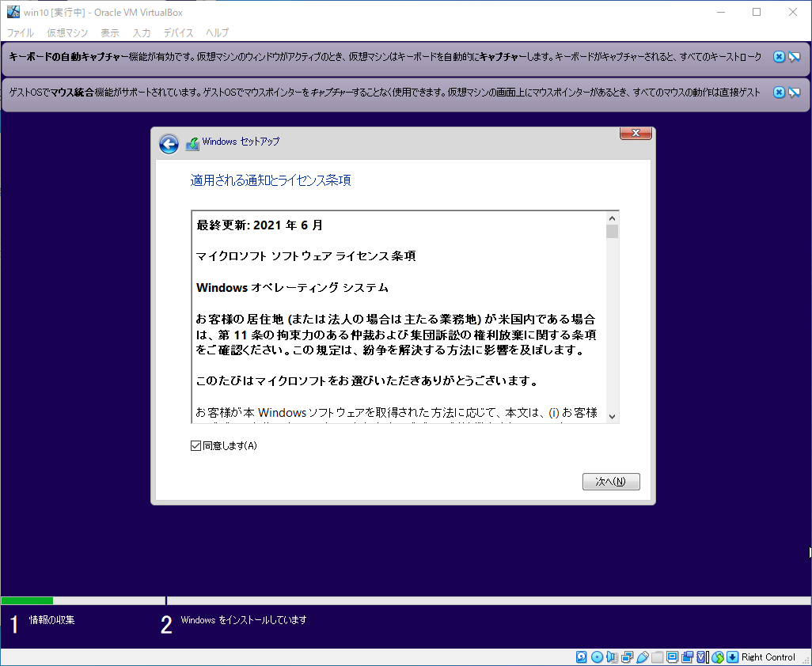Screen dimensions: 812x666
Task: Click the mouse integration status icon
Action: (717, 657)
